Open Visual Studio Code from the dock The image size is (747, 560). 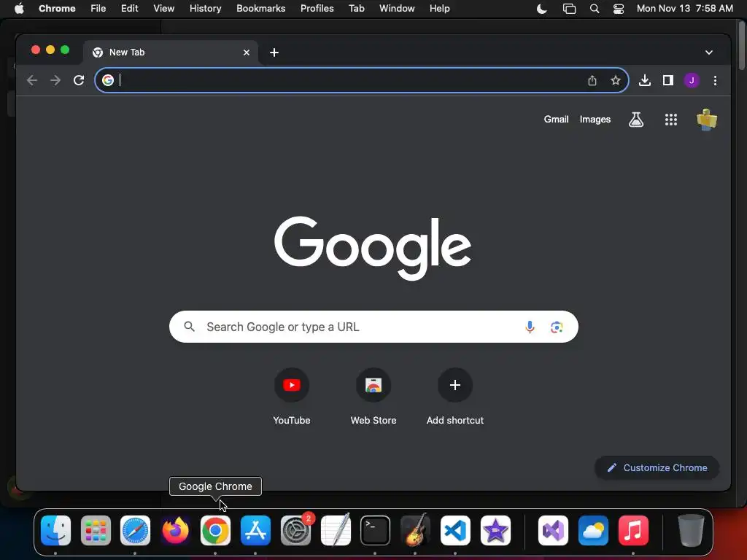(x=455, y=531)
